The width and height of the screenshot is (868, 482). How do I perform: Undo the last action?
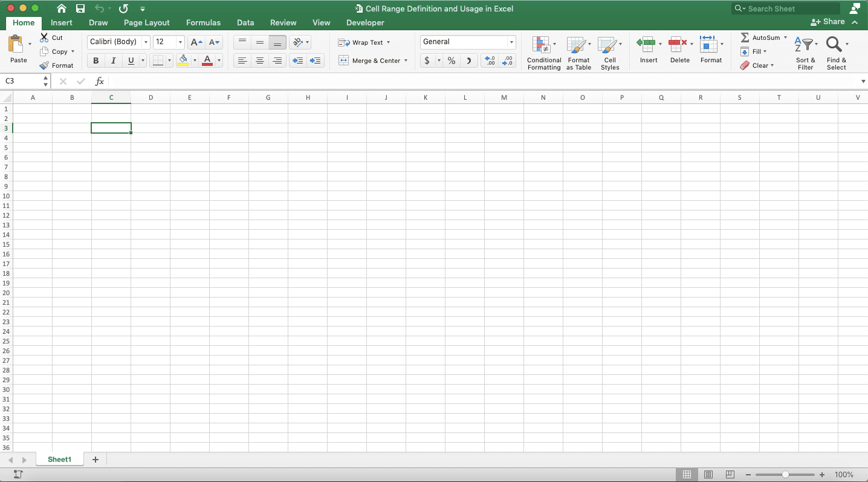click(x=100, y=8)
